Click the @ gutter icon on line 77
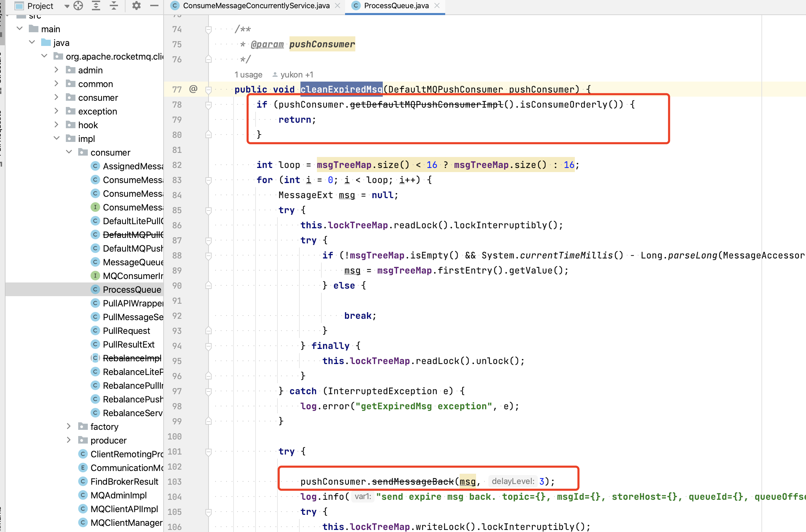Viewport: 806px width, 532px height. coord(193,89)
